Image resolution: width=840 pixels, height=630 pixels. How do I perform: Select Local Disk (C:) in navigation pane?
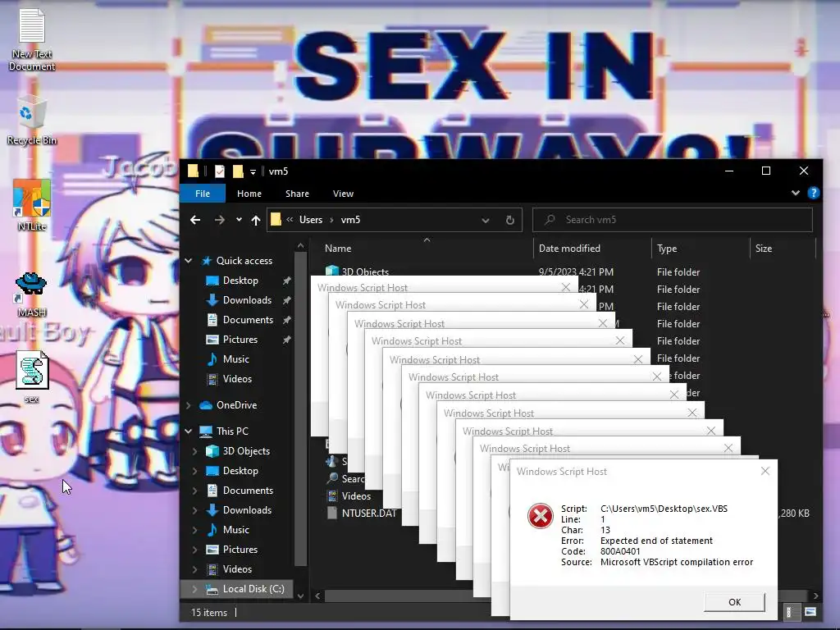pos(253,589)
